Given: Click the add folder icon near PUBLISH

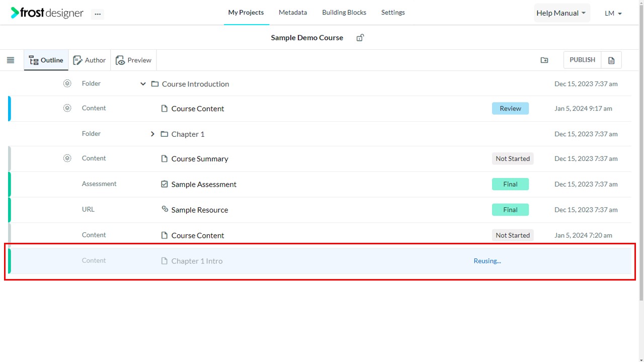Looking at the screenshot, I should click(x=544, y=60).
